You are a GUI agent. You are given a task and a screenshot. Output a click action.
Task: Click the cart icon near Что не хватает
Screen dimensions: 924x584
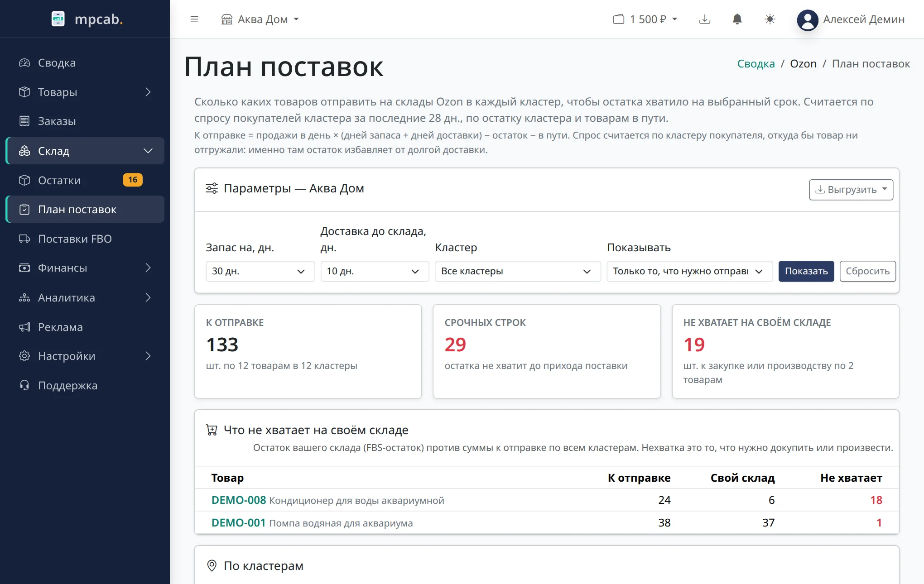tap(212, 430)
